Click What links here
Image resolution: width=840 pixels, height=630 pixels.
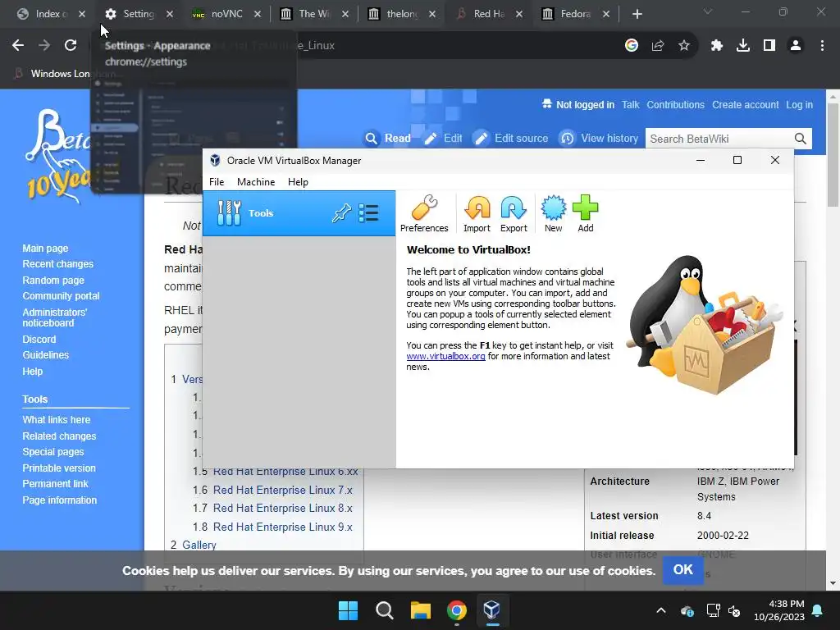(x=57, y=420)
